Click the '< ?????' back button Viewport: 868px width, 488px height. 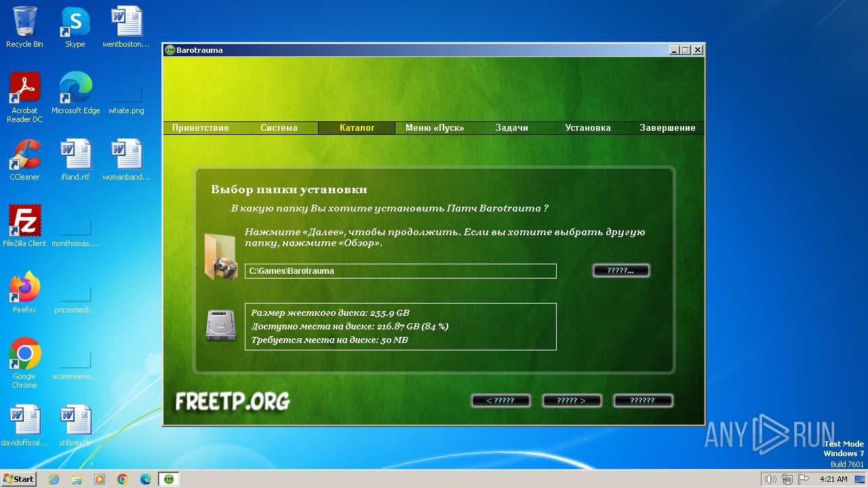(500, 401)
